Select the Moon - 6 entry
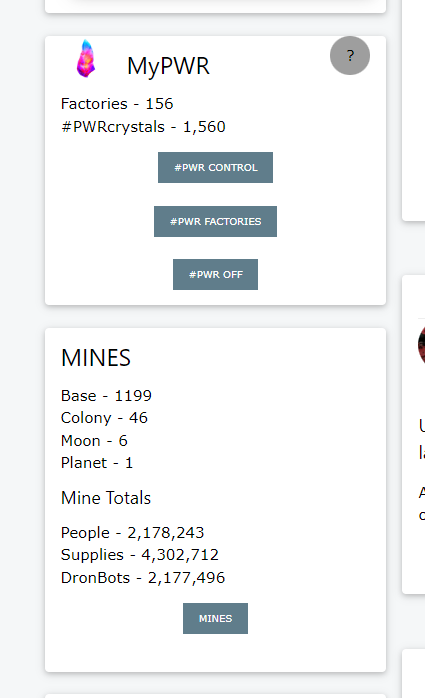This screenshot has width=425, height=698. [x=94, y=440]
